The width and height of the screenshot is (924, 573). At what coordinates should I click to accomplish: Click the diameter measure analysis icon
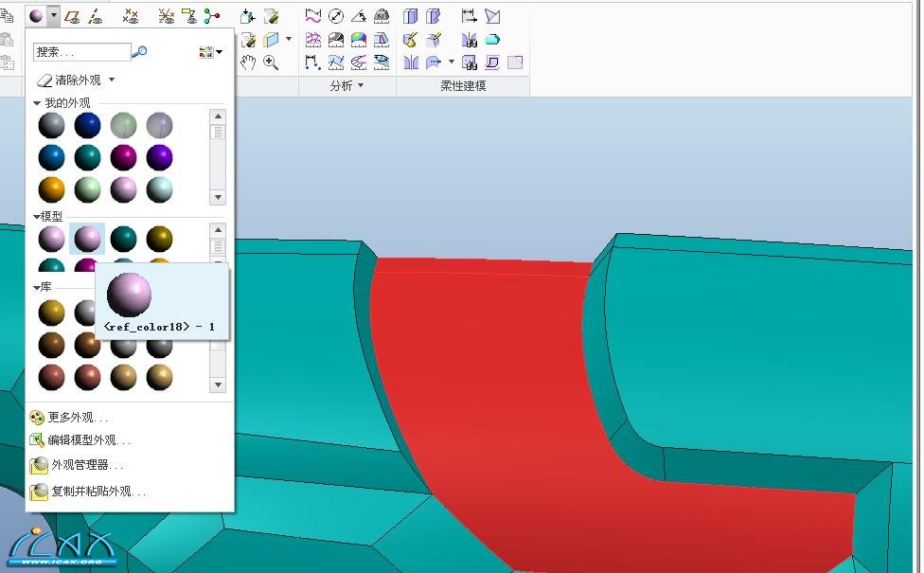click(x=336, y=16)
